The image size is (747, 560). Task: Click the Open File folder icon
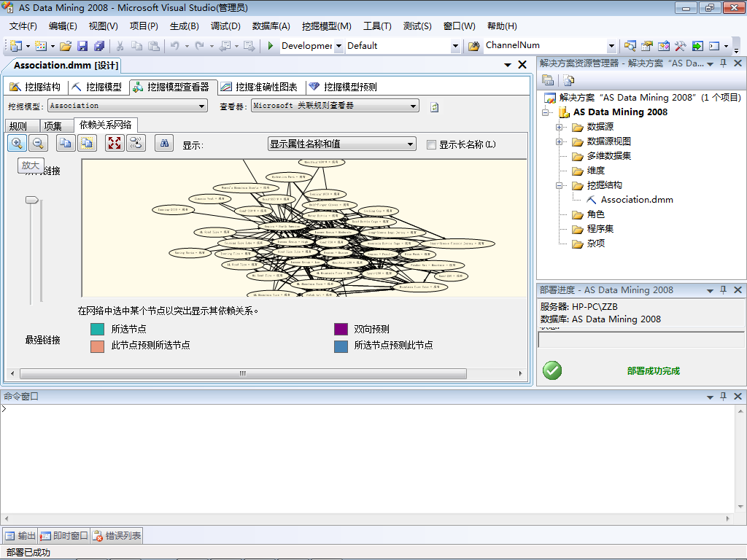pyautogui.click(x=66, y=46)
